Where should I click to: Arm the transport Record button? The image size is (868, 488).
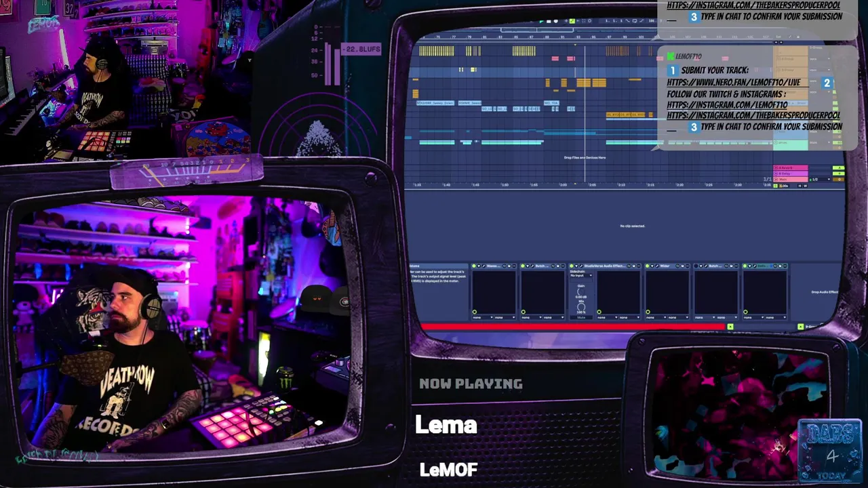556,22
